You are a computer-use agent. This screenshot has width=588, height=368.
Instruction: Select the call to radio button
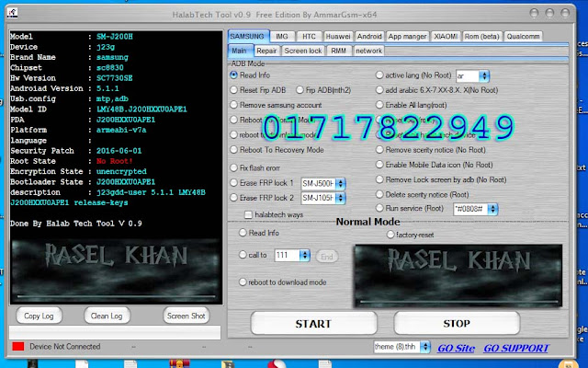coord(243,255)
